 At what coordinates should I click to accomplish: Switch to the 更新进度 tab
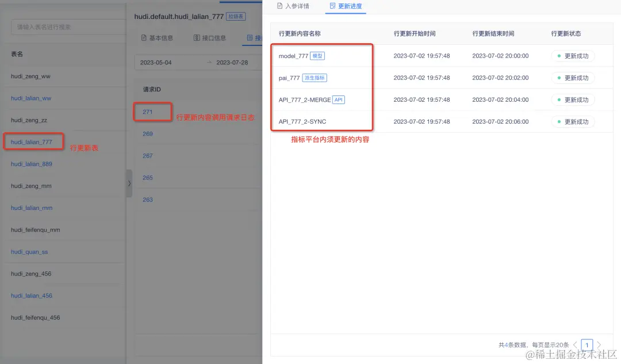click(x=346, y=6)
